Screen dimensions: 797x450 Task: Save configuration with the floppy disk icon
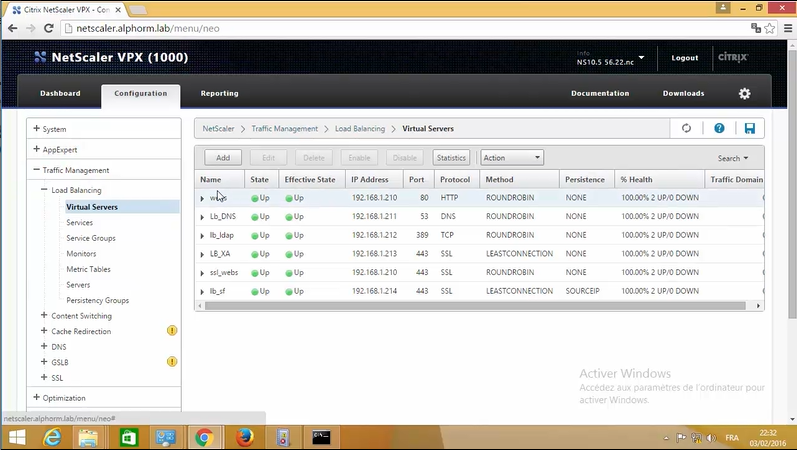pyautogui.click(x=750, y=128)
